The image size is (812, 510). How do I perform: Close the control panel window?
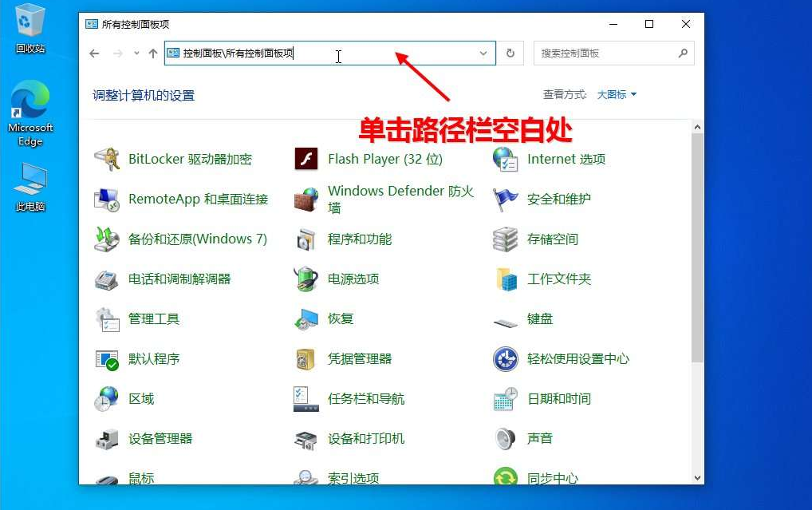pyautogui.click(x=686, y=24)
